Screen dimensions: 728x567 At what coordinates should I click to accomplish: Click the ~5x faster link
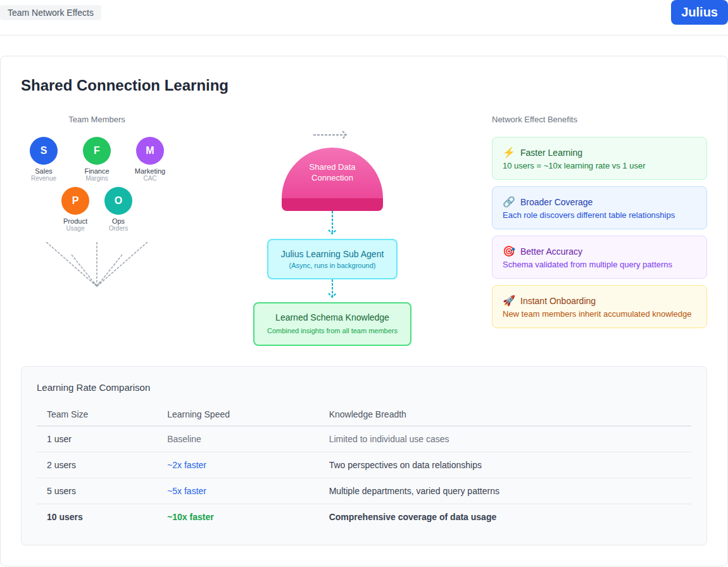pyautogui.click(x=187, y=491)
